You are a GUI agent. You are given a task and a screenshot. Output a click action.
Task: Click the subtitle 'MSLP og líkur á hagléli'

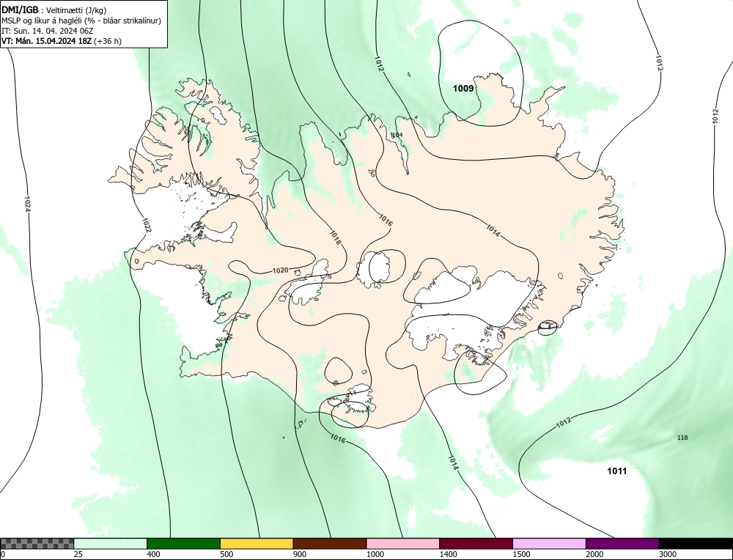[x=42, y=21]
